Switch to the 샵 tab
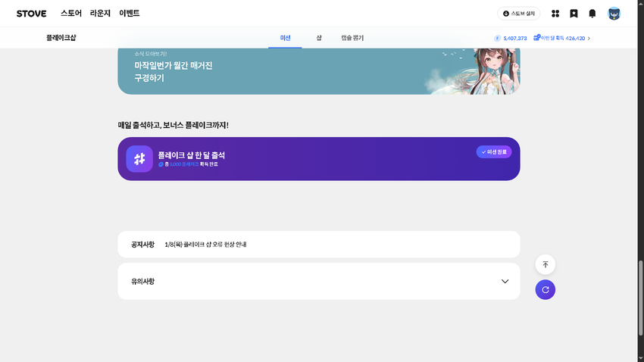 [319, 38]
